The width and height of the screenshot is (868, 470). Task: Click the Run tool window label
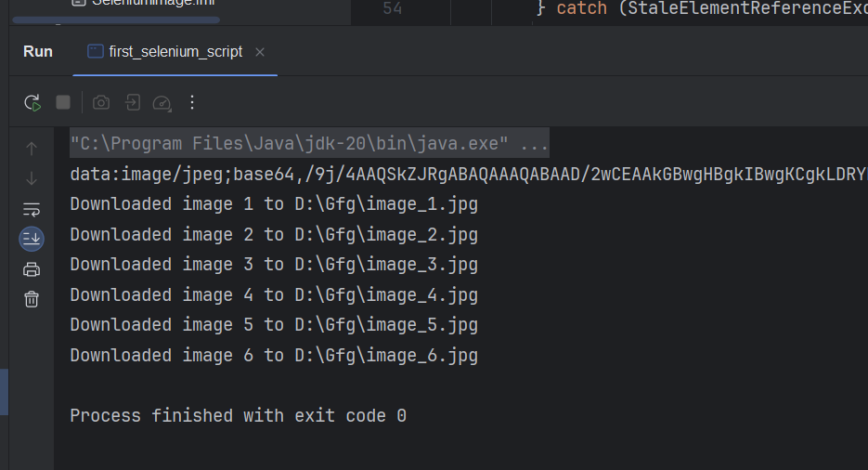[x=38, y=52]
